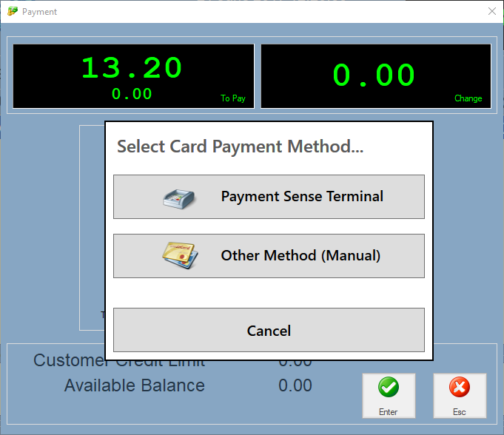Click the Payment window title icon

pos(12,12)
